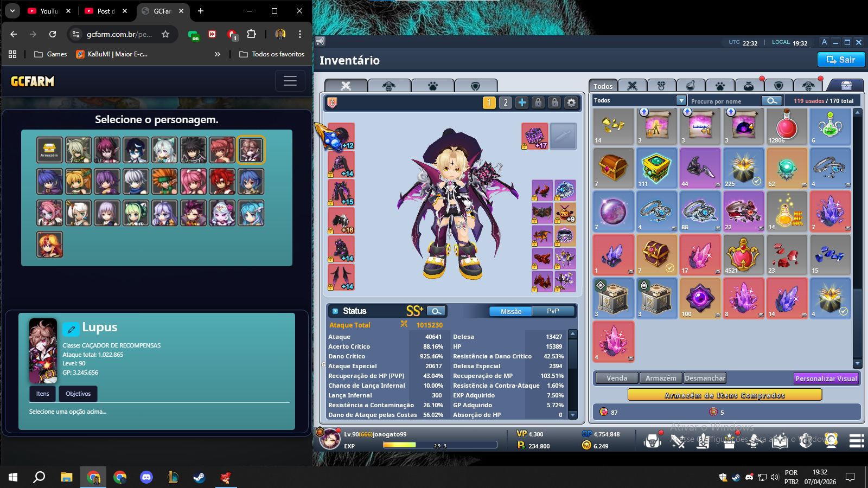
Task: Open Personalizar Visual
Action: (826, 378)
